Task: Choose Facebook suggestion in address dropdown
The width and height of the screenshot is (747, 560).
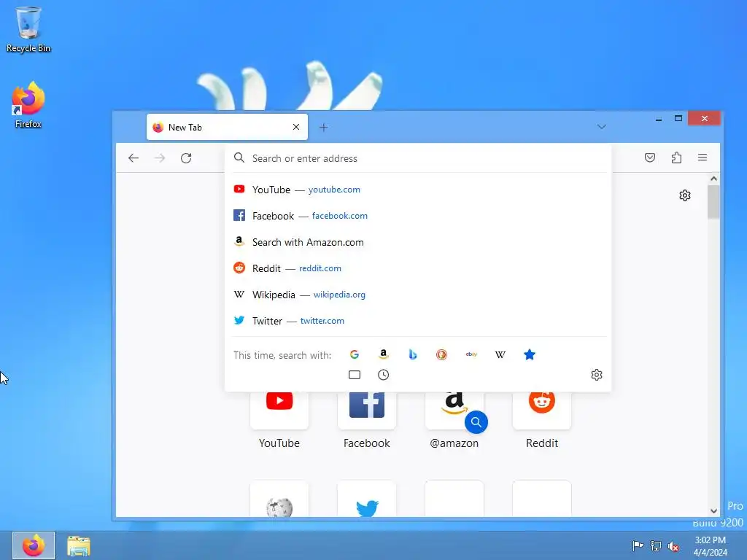Action: [418, 216]
